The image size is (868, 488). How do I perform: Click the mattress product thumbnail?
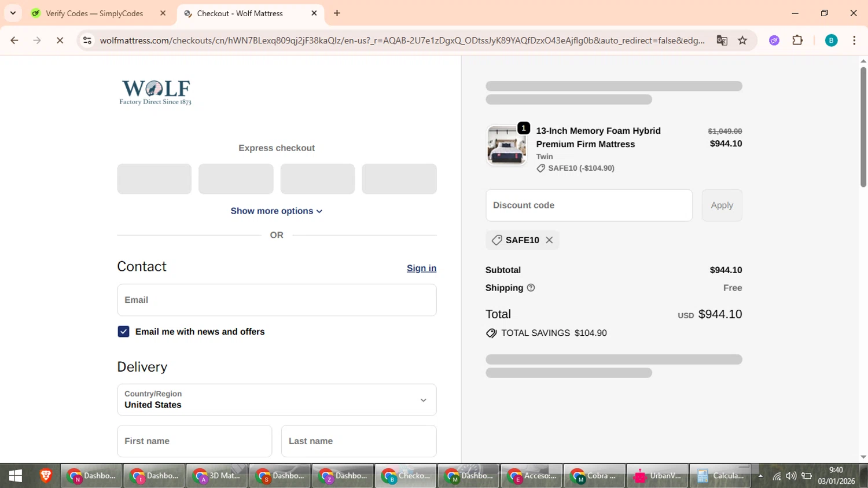point(506,145)
